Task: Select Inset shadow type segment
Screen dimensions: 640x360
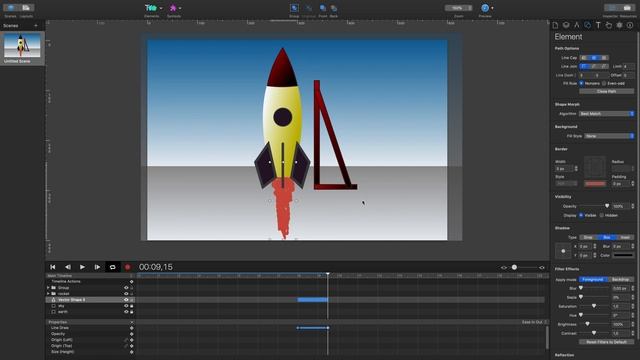Action: [625, 237]
